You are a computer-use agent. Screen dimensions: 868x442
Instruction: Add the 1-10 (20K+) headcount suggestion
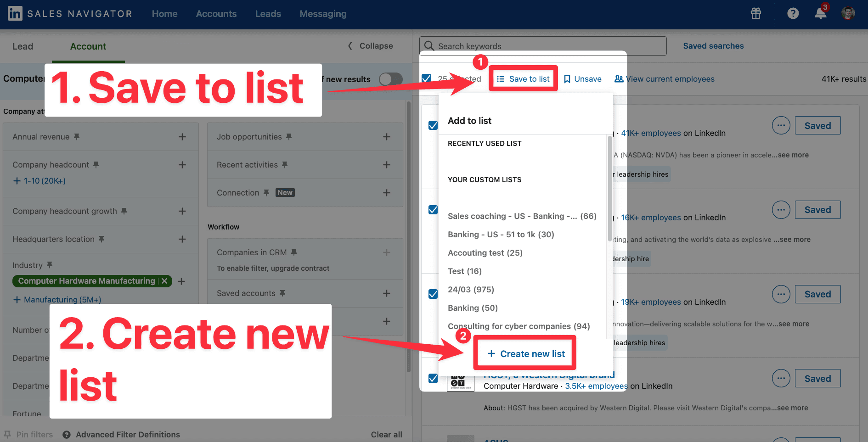[39, 181]
